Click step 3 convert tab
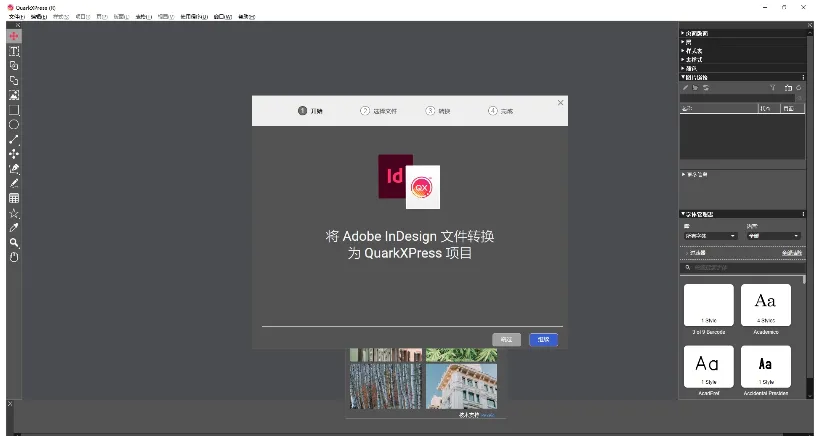 tap(438, 111)
